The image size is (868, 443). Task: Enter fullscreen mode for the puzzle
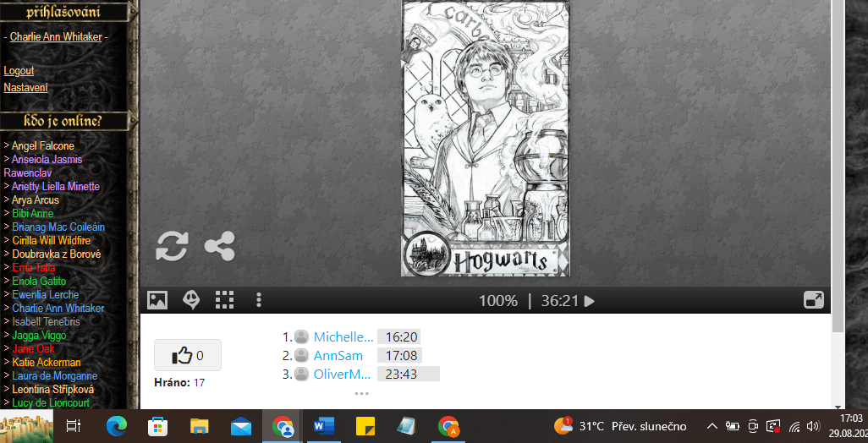click(814, 300)
